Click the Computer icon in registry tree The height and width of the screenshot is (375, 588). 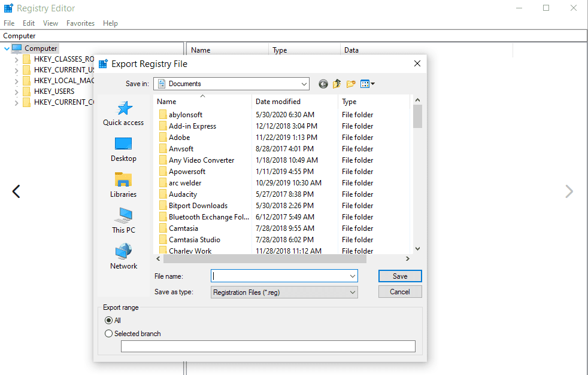click(x=17, y=48)
